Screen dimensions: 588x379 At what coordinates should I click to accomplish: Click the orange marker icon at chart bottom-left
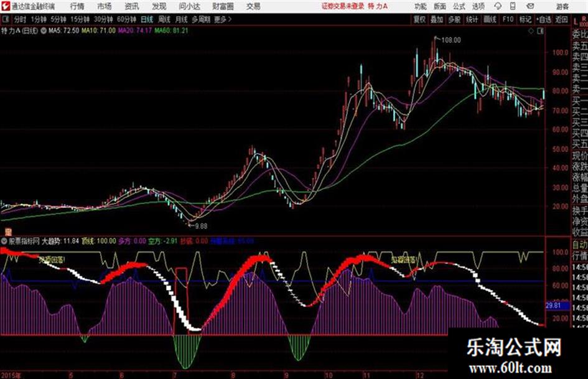pyautogui.click(x=8, y=232)
